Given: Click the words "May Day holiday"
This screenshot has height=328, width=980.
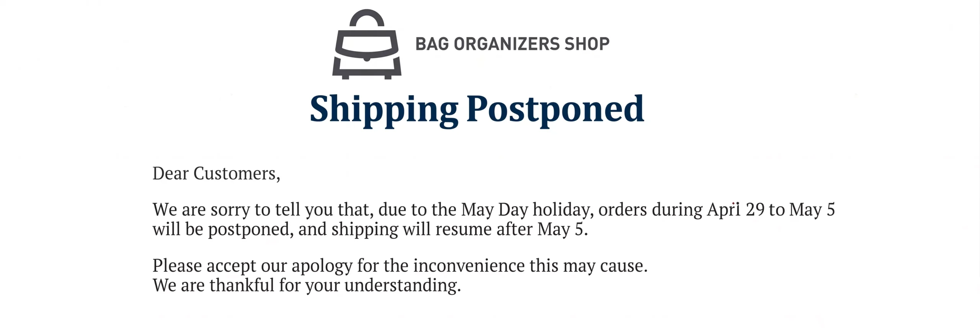Looking at the screenshot, I should [x=527, y=210].
